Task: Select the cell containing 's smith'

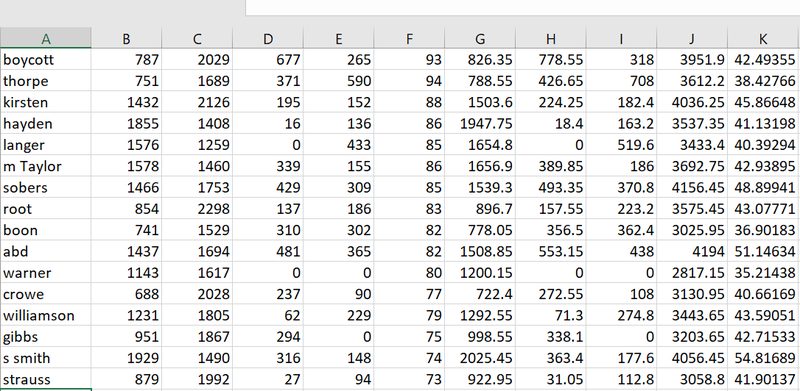Action: tap(46, 358)
